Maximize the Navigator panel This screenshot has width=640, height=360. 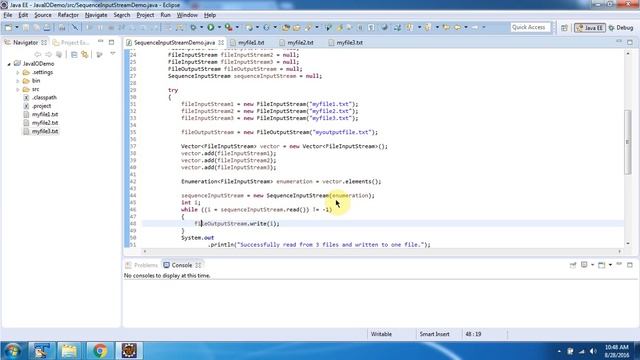(x=111, y=42)
